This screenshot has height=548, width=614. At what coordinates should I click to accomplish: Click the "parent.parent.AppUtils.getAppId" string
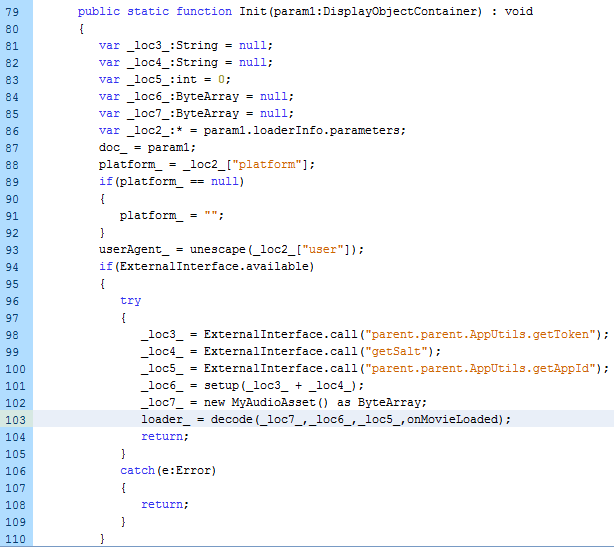coord(494,368)
